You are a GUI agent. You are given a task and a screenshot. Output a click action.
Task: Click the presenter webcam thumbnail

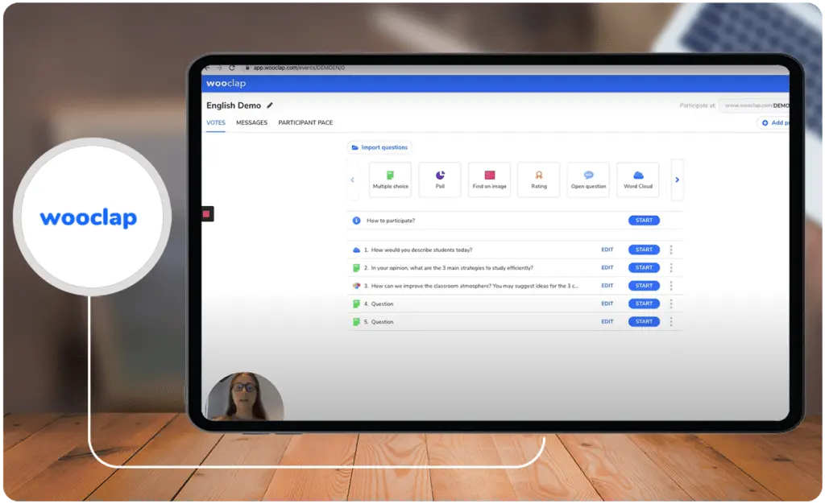pyautogui.click(x=245, y=397)
